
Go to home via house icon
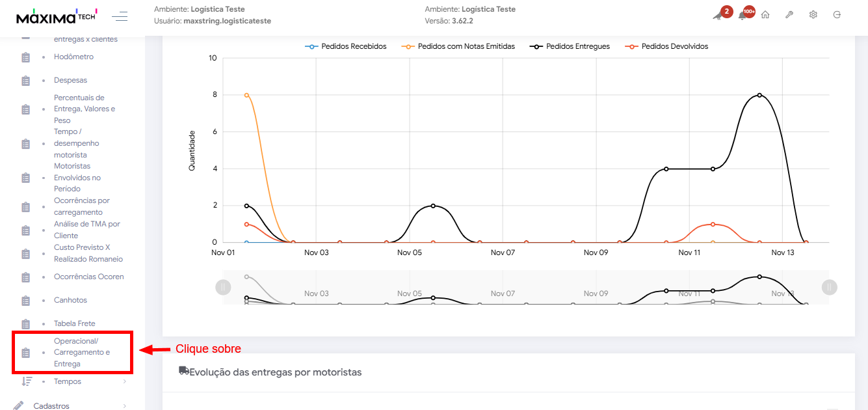[765, 15]
